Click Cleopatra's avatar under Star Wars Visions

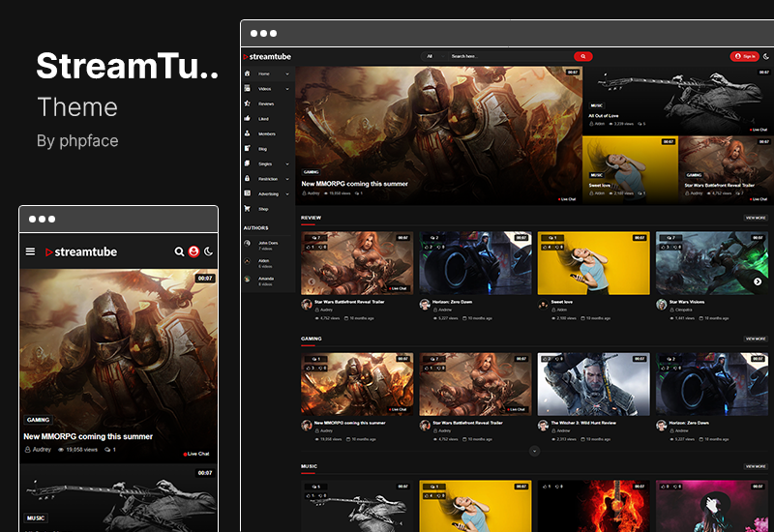click(662, 304)
